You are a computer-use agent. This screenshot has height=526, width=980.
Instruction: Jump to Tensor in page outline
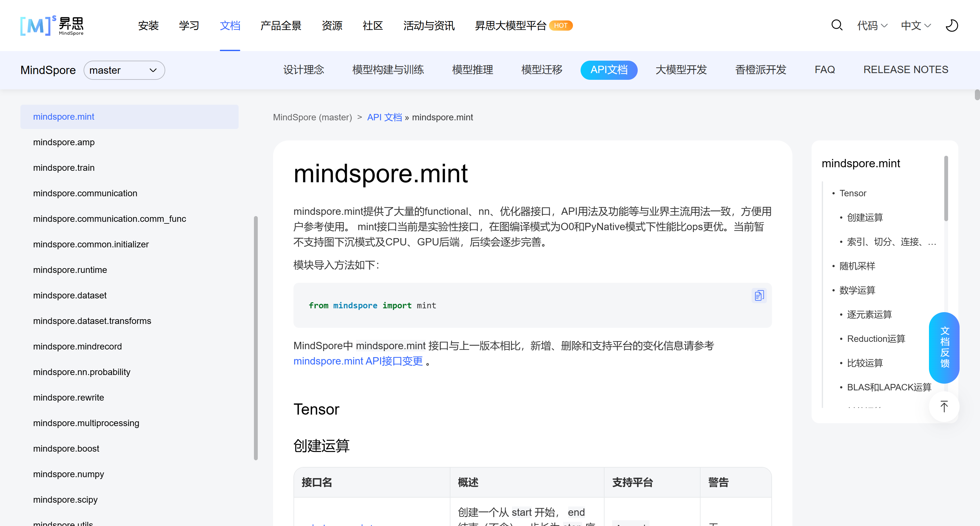point(852,193)
